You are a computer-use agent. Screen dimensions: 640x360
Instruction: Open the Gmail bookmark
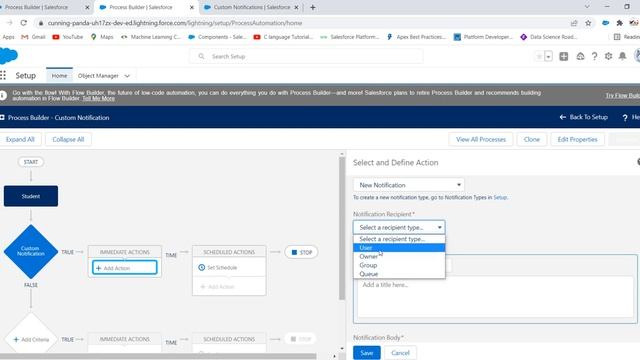pos(33,37)
